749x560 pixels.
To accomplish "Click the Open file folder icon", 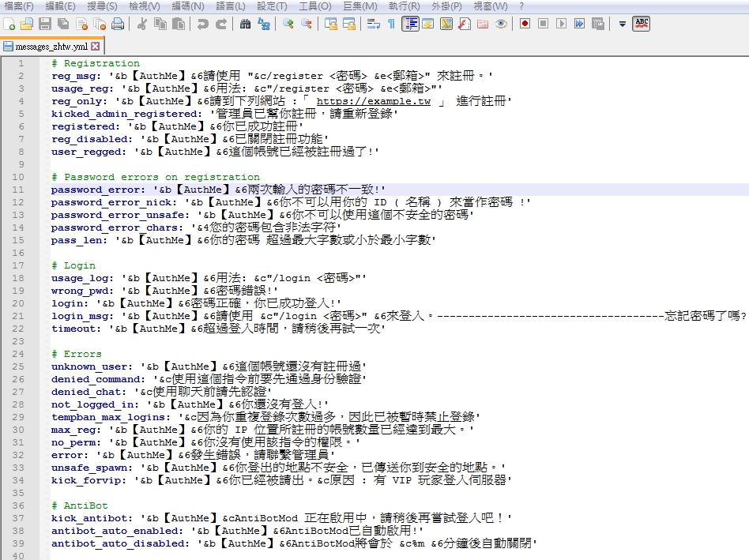I will click(x=27, y=24).
